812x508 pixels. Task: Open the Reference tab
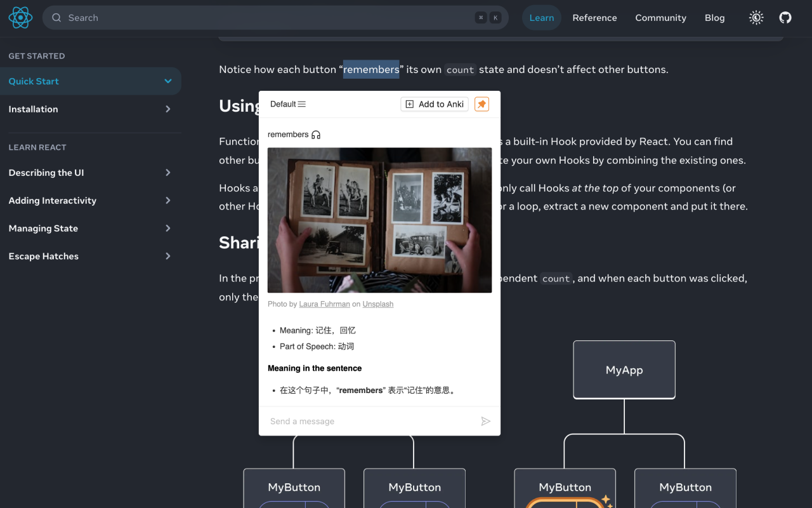594,18
